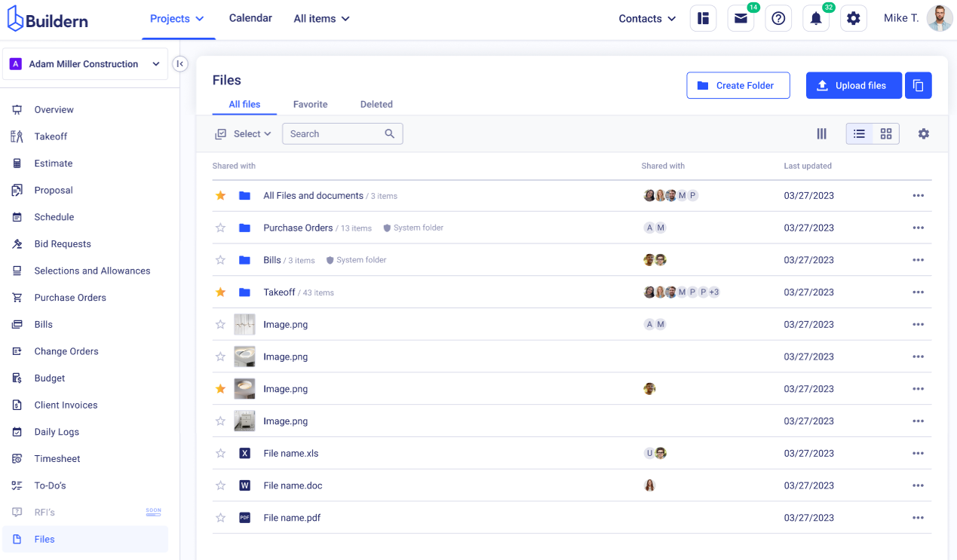957x560 pixels.
Task: Open the help question mark icon
Action: [778, 19]
